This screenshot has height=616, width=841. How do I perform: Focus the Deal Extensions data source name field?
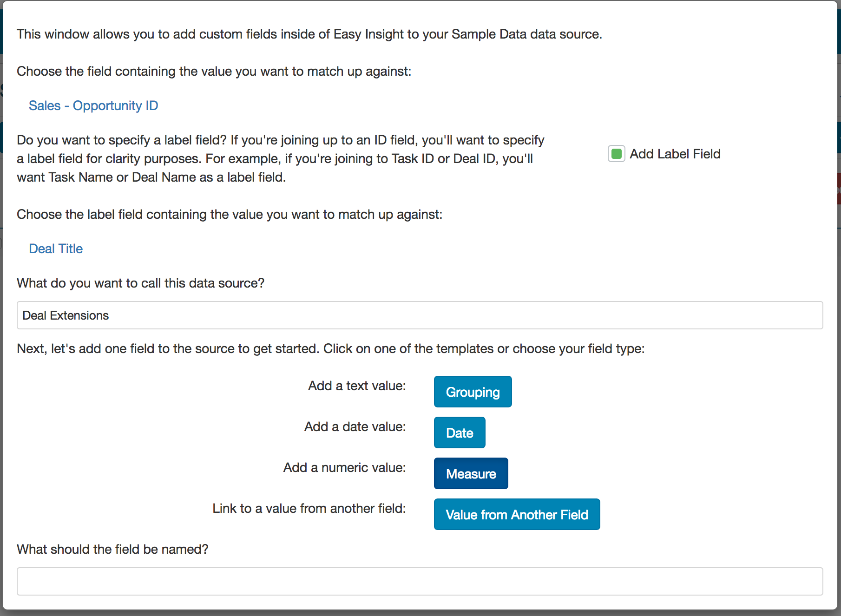point(420,315)
